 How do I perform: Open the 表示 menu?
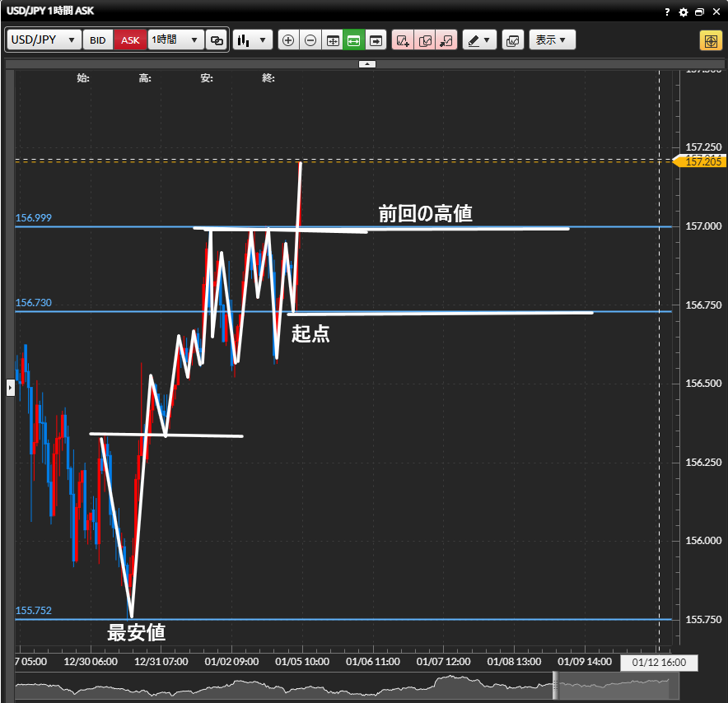[x=551, y=40]
